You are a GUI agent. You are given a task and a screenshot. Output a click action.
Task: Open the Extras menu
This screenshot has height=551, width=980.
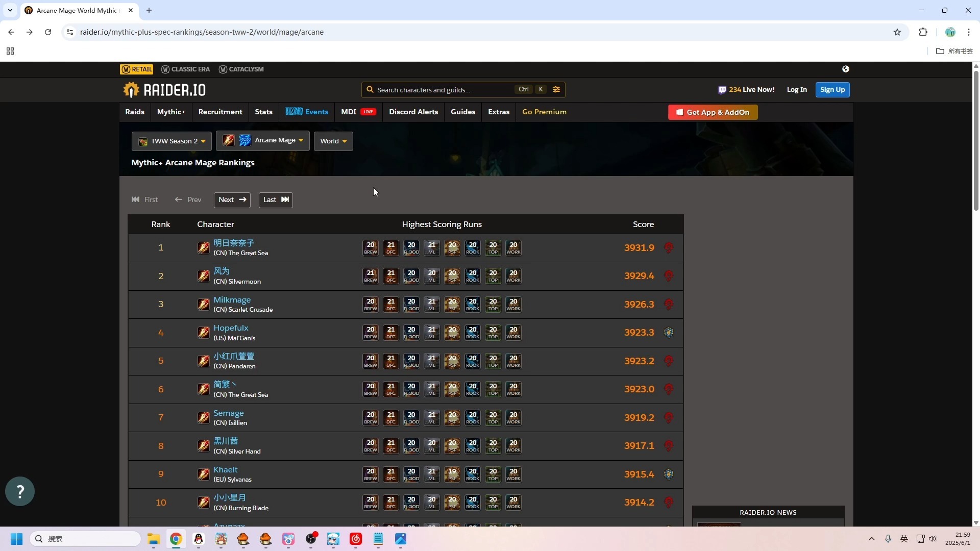point(499,112)
